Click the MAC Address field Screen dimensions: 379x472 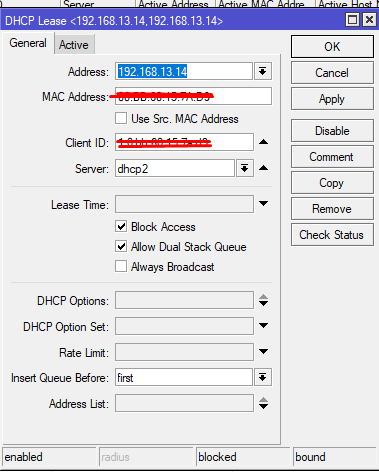click(x=193, y=96)
